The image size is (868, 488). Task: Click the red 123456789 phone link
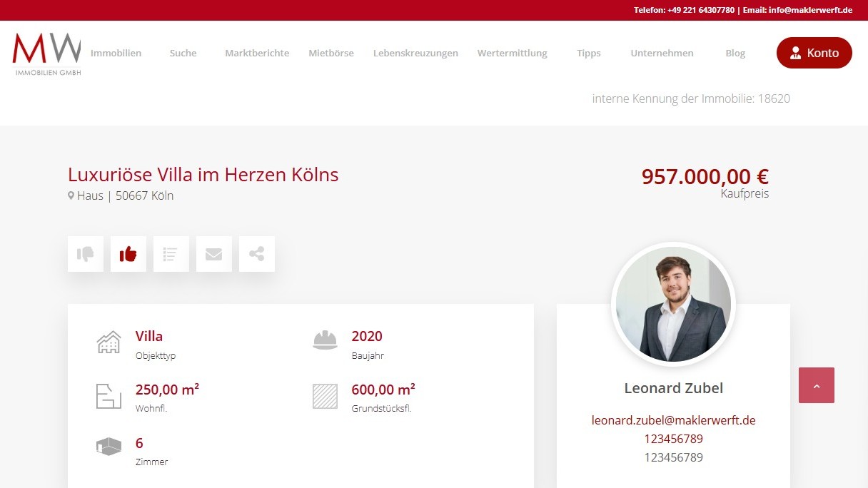coord(673,439)
